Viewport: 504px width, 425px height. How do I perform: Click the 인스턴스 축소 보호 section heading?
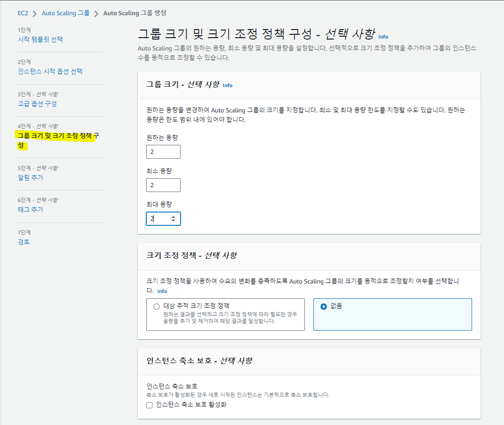point(200,361)
